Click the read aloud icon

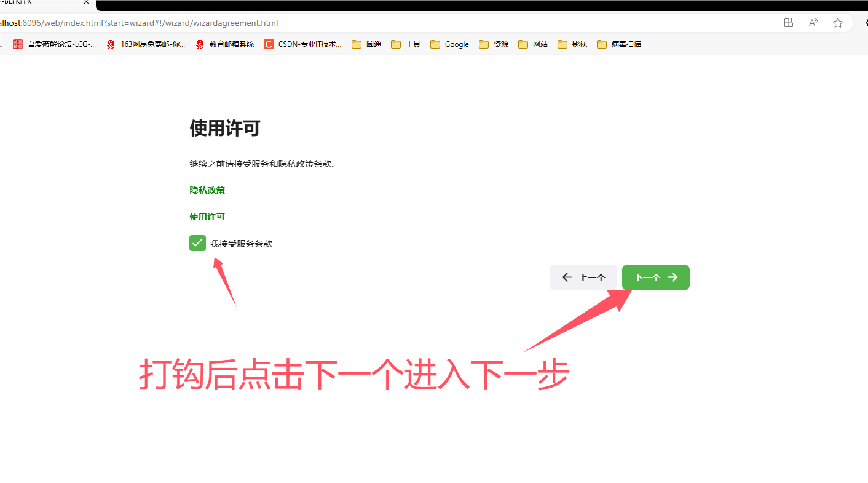(813, 23)
